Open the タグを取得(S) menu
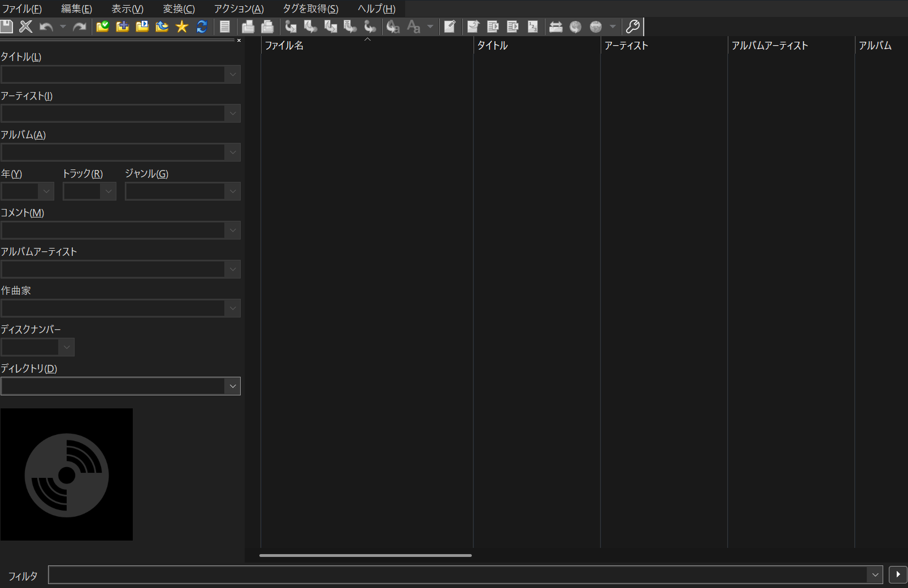 point(310,9)
